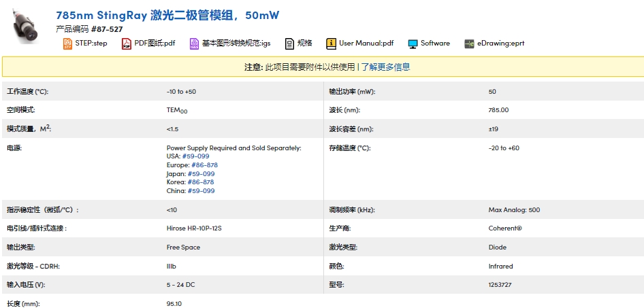
Task: Click the 输出功率 value 50
Action: pos(492,92)
